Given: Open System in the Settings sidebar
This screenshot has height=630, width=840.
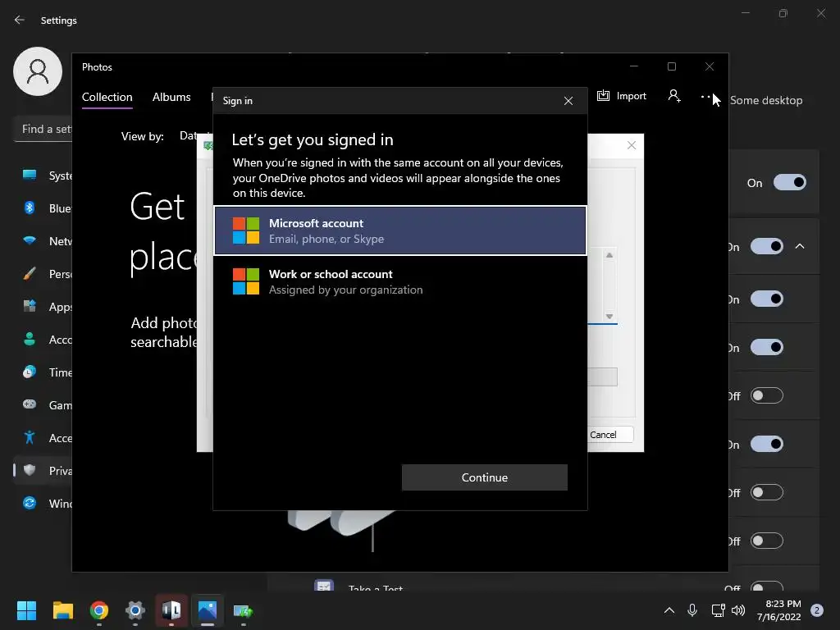Looking at the screenshot, I should pyautogui.click(x=43, y=176).
